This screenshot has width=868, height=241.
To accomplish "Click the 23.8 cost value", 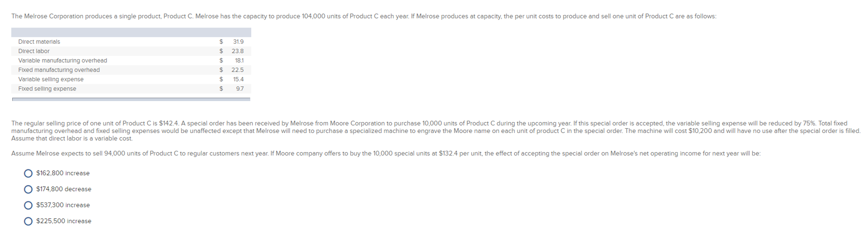I will tap(238, 51).
